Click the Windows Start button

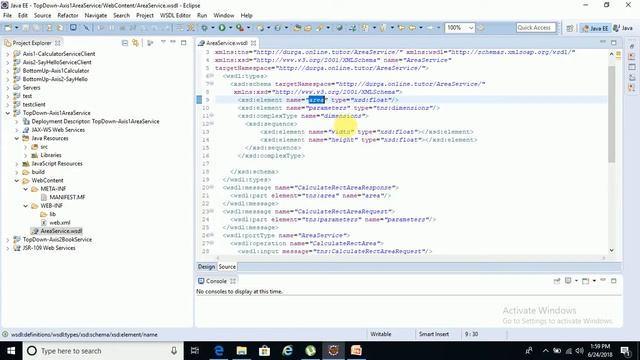[x=11, y=351]
